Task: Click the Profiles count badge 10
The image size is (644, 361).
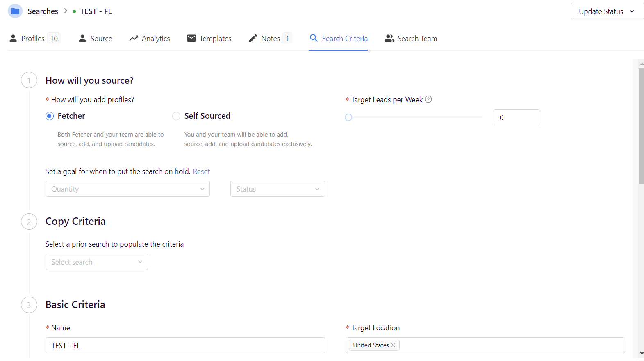Action: click(x=54, y=38)
